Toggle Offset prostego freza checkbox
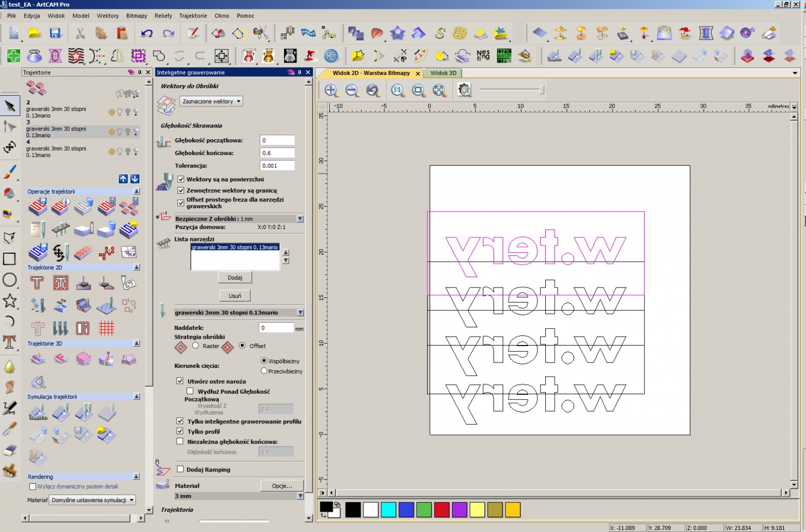This screenshot has height=532, width=806. [x=181, y=203]
